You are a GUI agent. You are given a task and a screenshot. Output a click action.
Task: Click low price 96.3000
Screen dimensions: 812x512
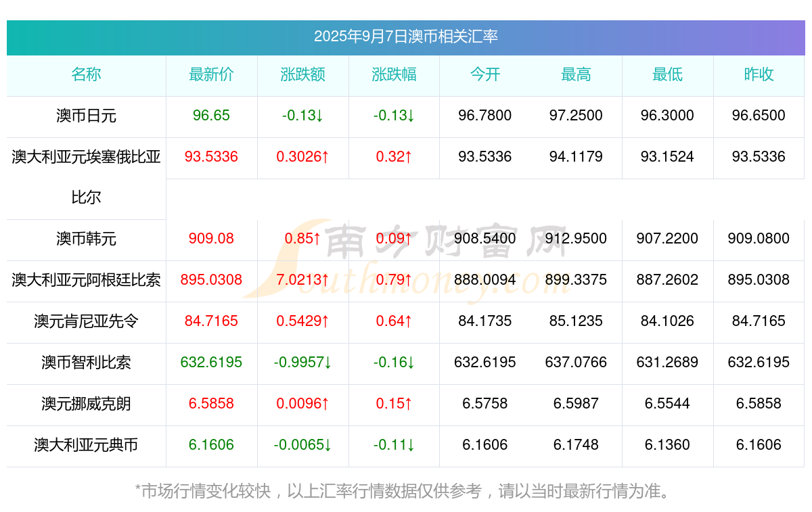pyautogui.click(x=667, y=116)
